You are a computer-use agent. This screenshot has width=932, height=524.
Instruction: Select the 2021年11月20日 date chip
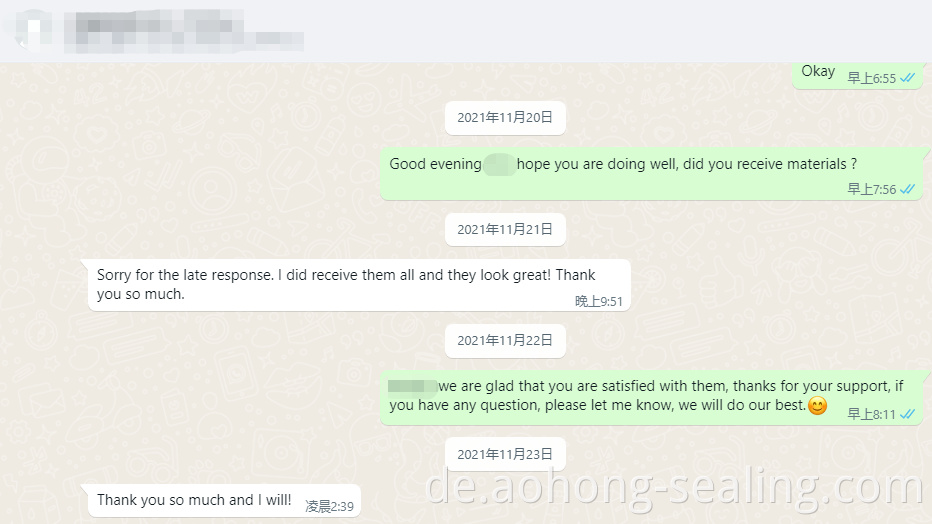pos(505,118)
